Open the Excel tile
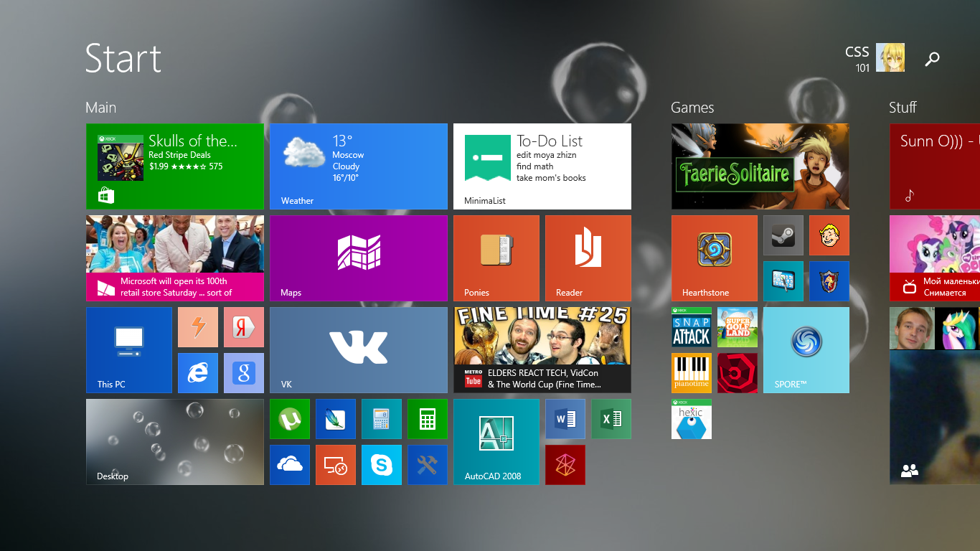 [x=611, y=419]
